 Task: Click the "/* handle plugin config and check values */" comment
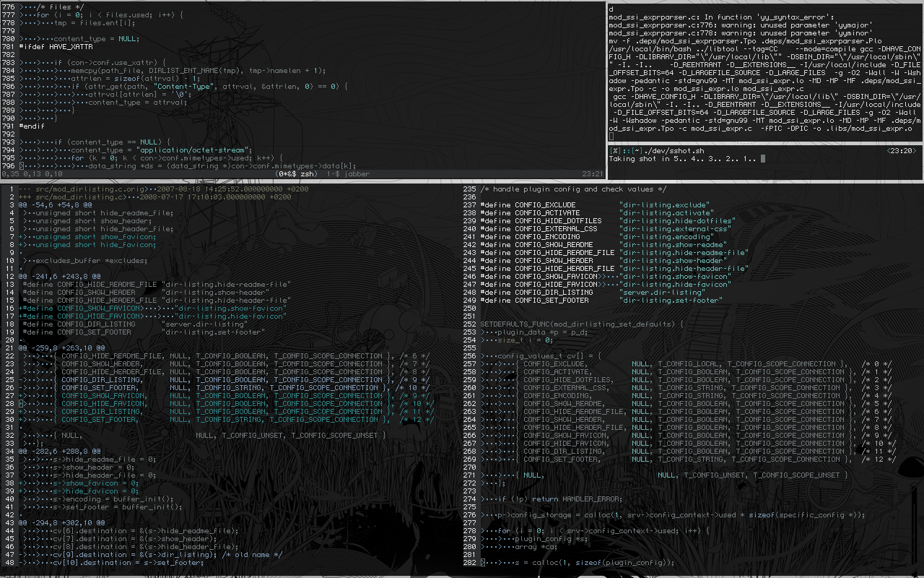coord(574,189)
